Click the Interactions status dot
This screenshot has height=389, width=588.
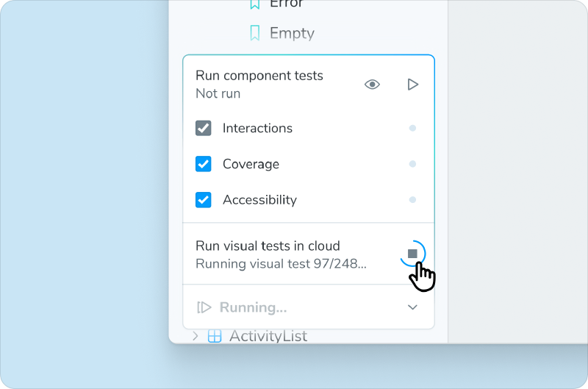[412, 128]
